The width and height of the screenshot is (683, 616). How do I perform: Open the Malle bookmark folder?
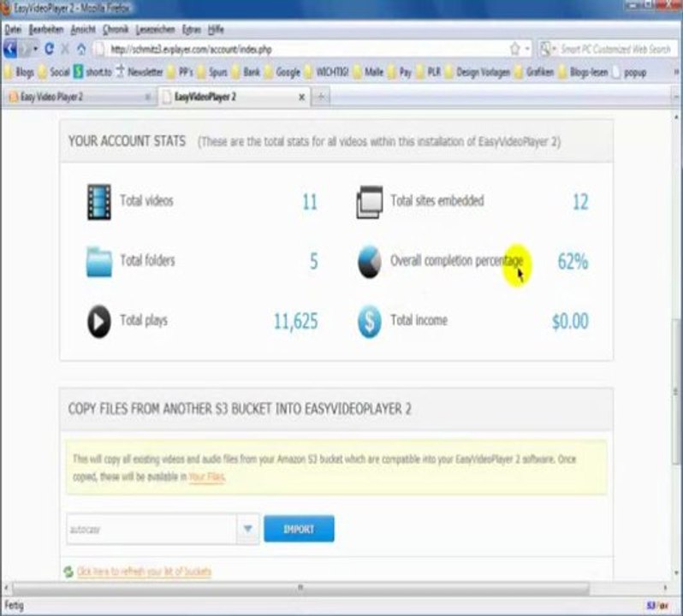pos(369,72)
